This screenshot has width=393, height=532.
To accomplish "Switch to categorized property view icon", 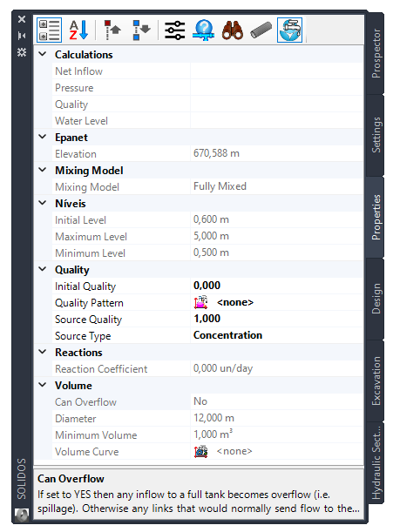I will 50,30.
